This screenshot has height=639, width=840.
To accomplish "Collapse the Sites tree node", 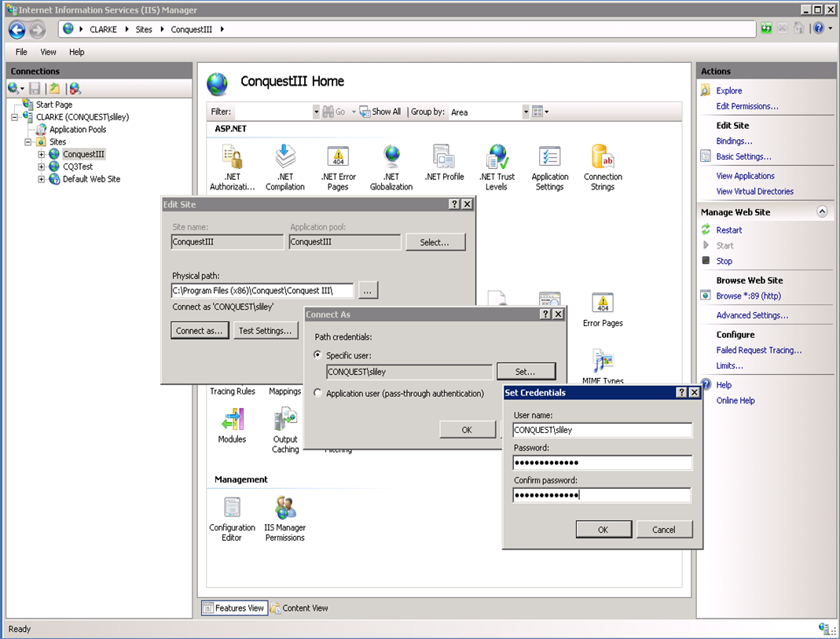I will pos(28,142).
